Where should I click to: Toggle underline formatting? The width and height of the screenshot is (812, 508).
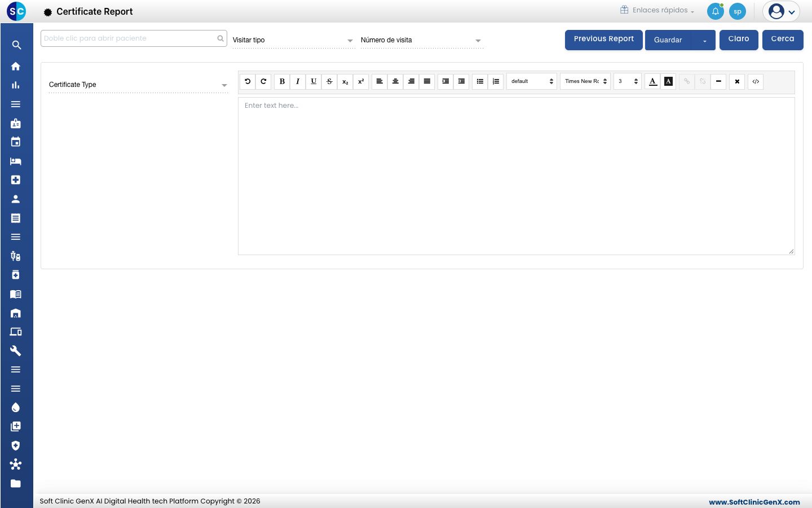[x=314, y=81]
